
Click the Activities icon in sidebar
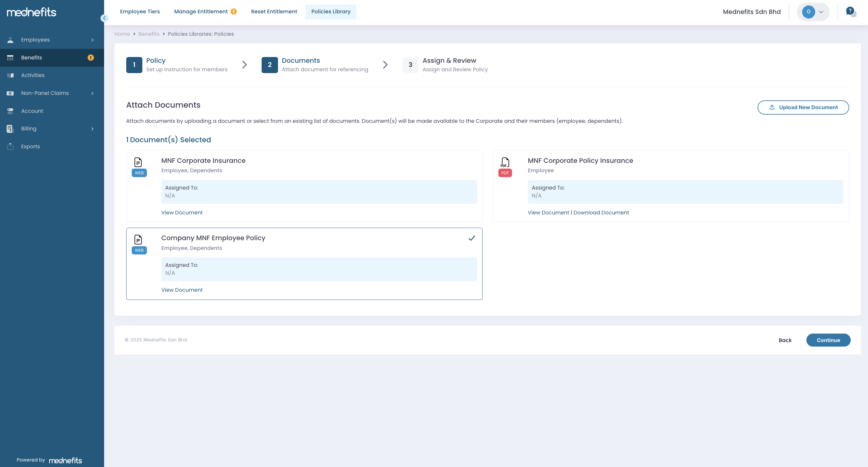click(10, 76)
